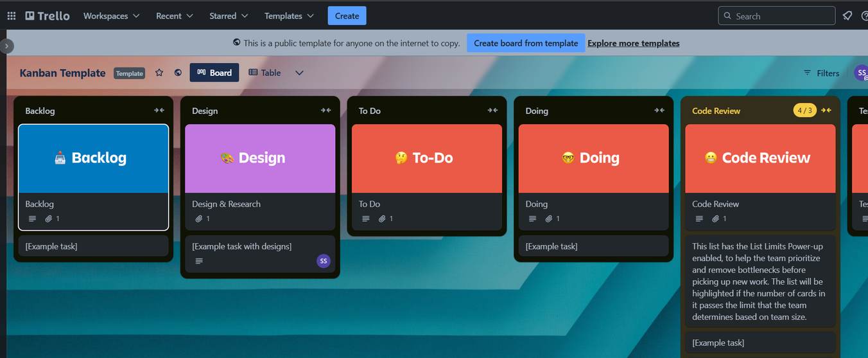Star the Kanban Template board

159,73
